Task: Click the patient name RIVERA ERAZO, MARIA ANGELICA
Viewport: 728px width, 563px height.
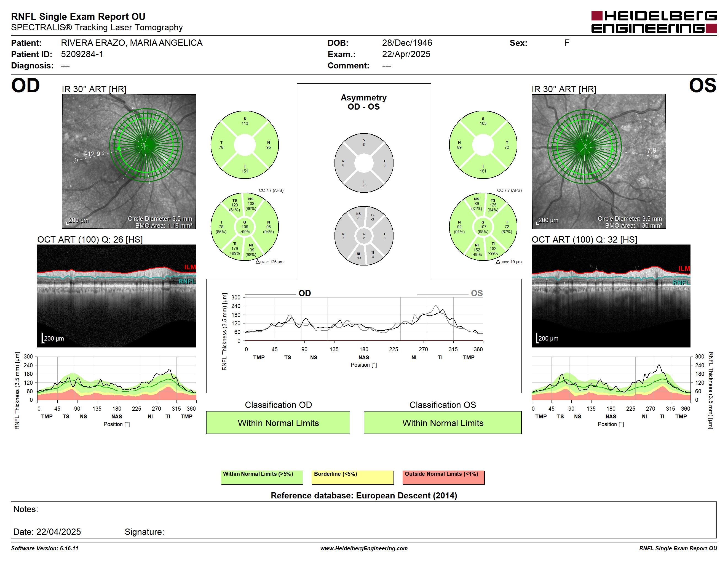Action: pos(132,43)
